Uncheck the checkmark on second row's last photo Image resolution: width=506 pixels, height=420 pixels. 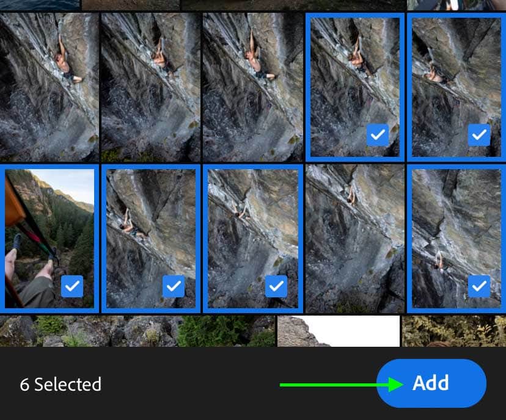pos(479,286)
